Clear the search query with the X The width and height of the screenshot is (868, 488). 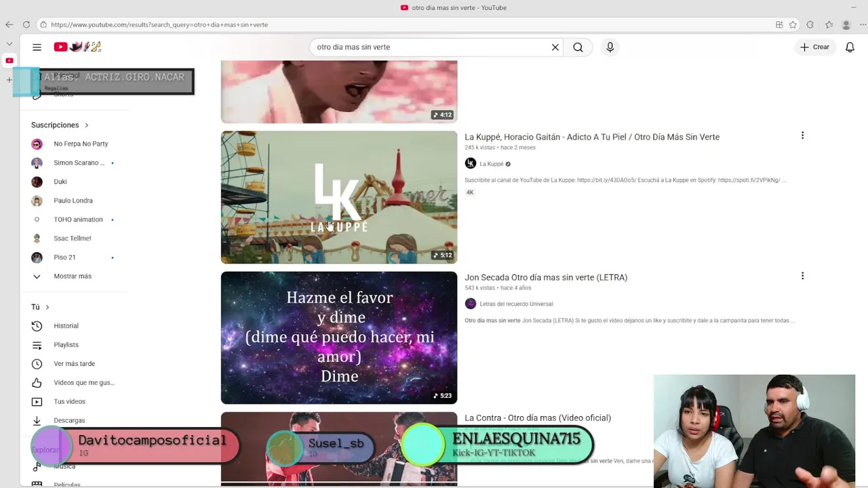(x=555, y=47)
